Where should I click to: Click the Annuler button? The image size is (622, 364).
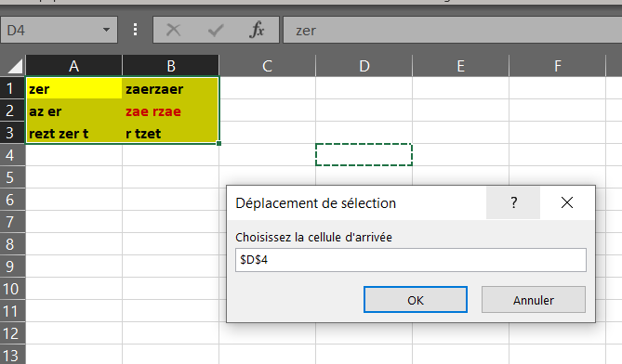[x=533, y=300]
